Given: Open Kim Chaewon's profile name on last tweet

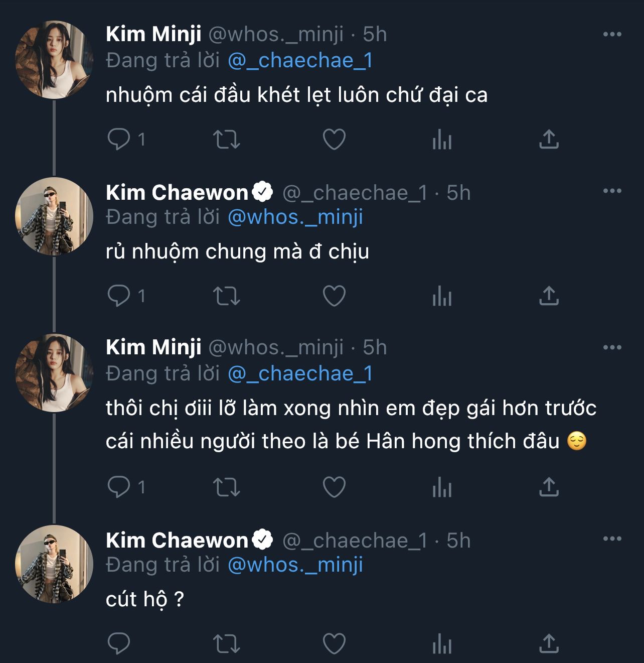Looking at the screenshot, I should pyautogui.click(x=177, y=541).
